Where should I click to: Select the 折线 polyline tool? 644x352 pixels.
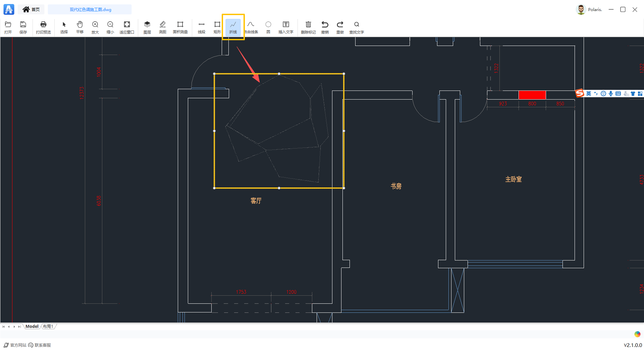pyautogui.click(x=233, y=27)
